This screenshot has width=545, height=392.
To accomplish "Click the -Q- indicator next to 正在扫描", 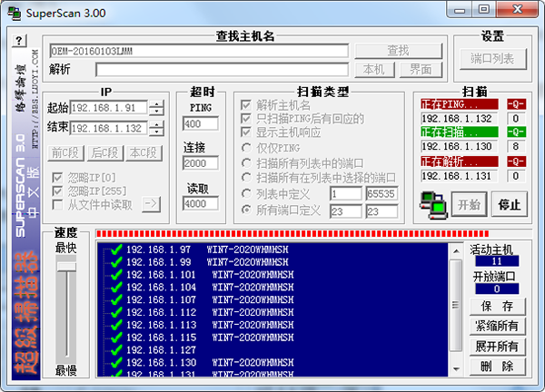I will point(516,132).
